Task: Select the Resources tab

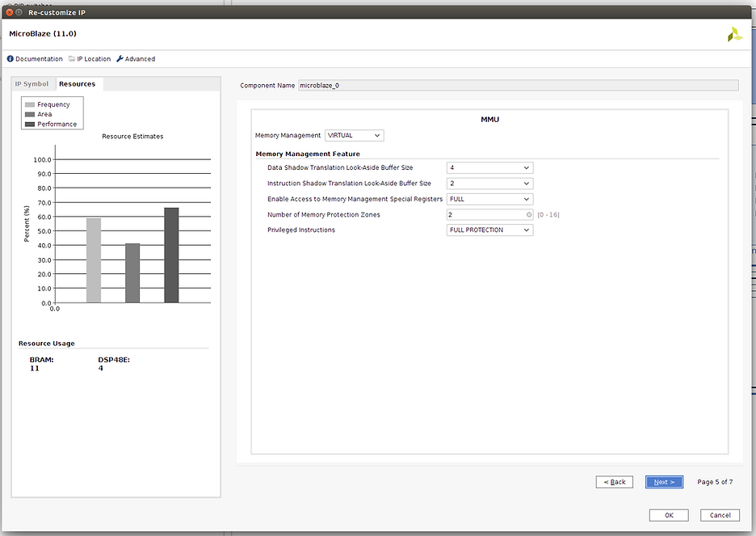Action: 79,84
